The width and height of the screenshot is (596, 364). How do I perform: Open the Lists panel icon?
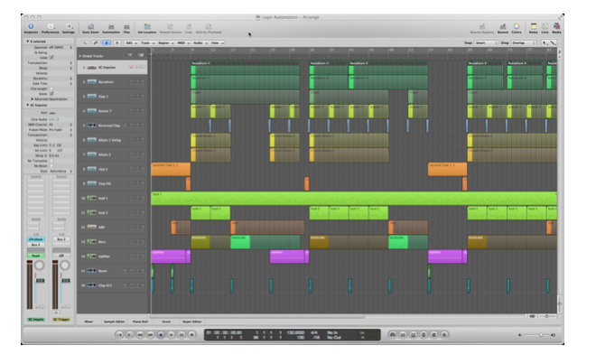(545, 28)
